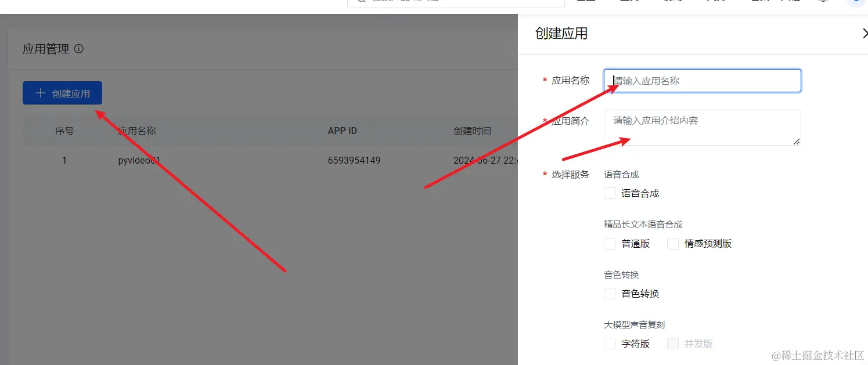This screenshot has height=365, width=868.
Task: Select the 音色转换 checkbox
Action: (610, 294)
